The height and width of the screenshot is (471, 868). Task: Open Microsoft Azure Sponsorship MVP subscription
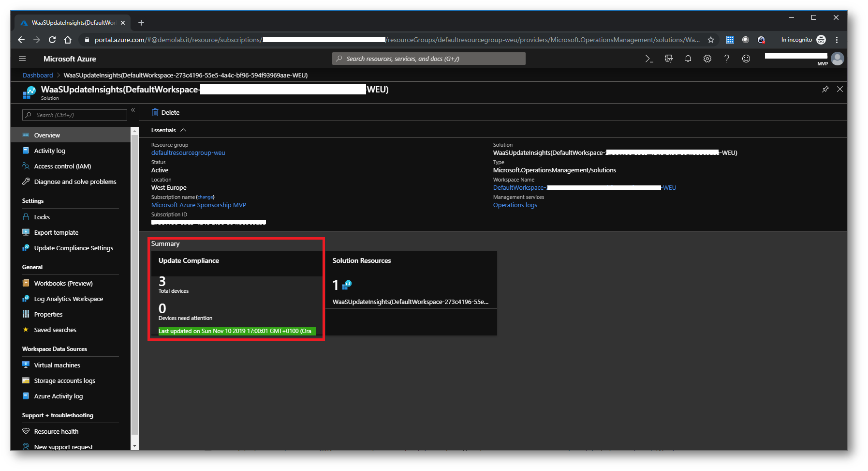coord(199,205)
